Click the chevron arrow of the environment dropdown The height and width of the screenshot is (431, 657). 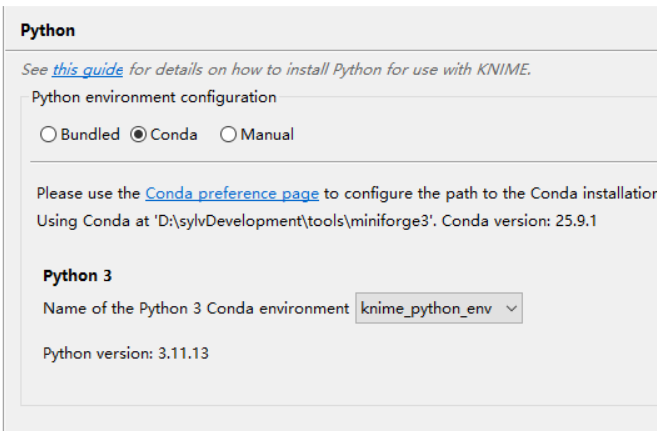tap(511, 309)
